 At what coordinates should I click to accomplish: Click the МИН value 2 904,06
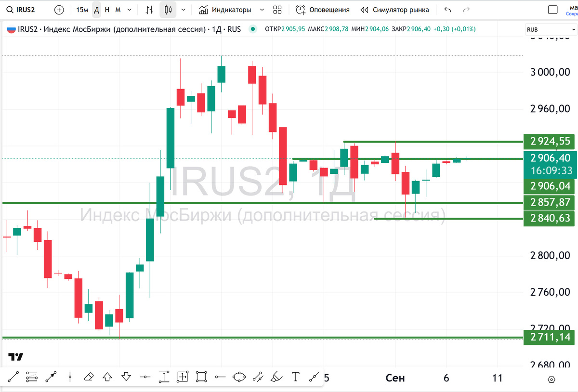[x=377, y=29]
